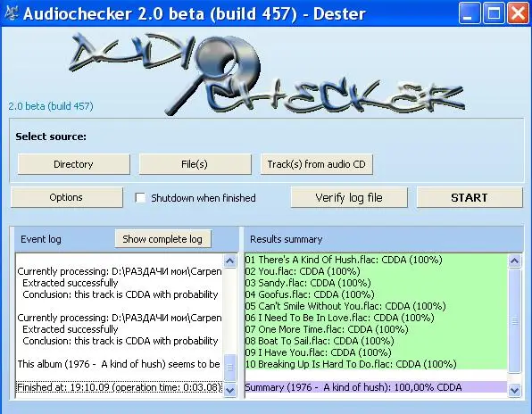Click the down arrow of Event log scrollbar
Viewport: 532px width, 414px height.
(x=230, y=390)
